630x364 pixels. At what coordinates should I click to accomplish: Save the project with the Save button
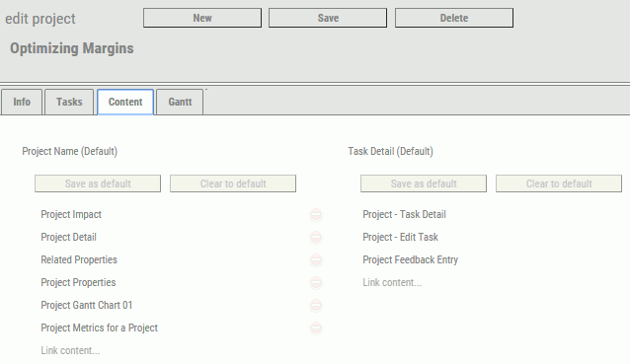point(328,18)
